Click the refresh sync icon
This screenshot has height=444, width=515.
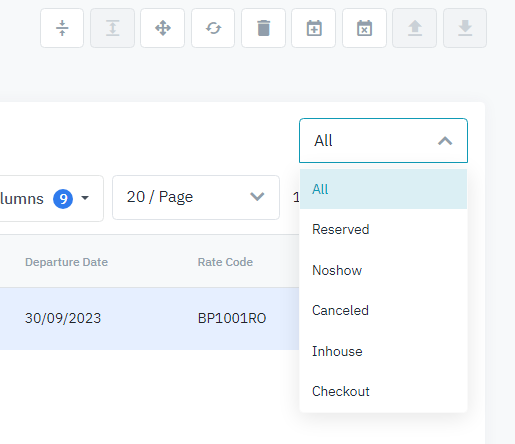(x=213, y=28)
